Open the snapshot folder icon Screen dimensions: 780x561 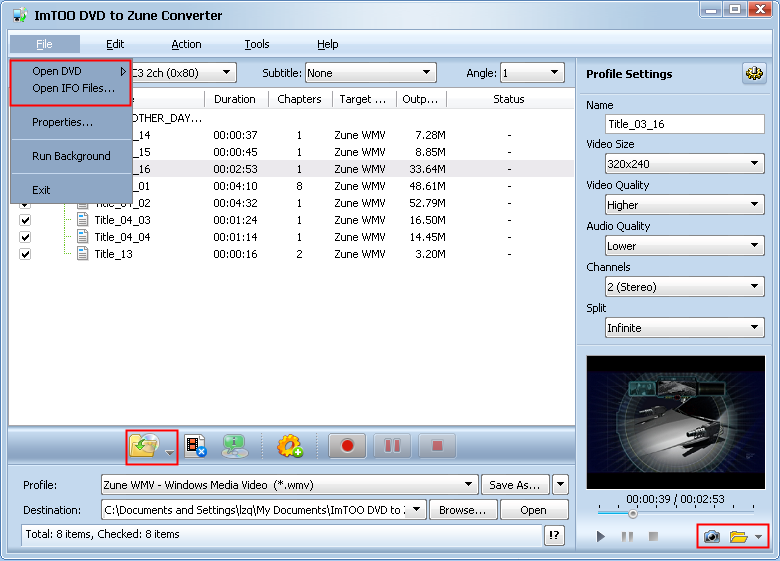pyautogui.click(x=738, y=537)
